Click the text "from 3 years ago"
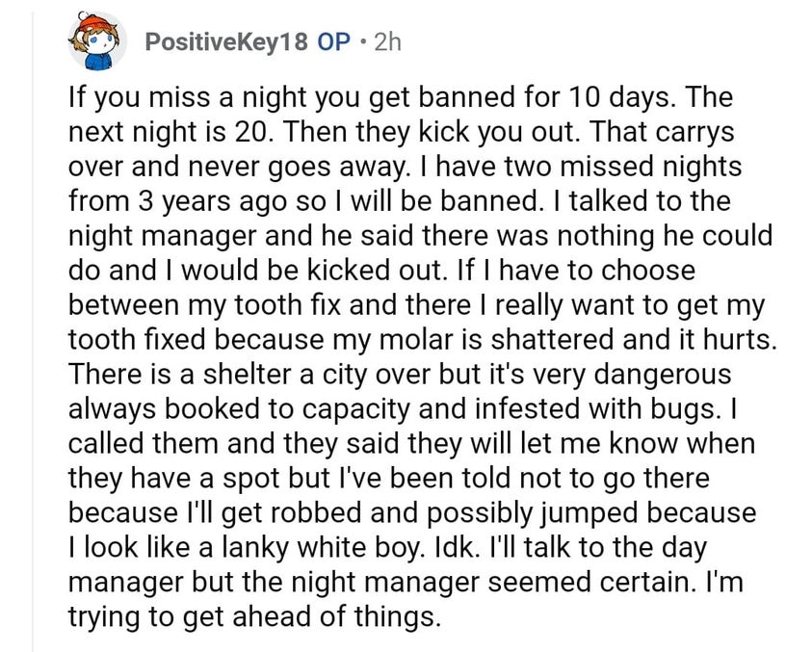The height and width of the screenshot is (652, 812). point(177,201)
